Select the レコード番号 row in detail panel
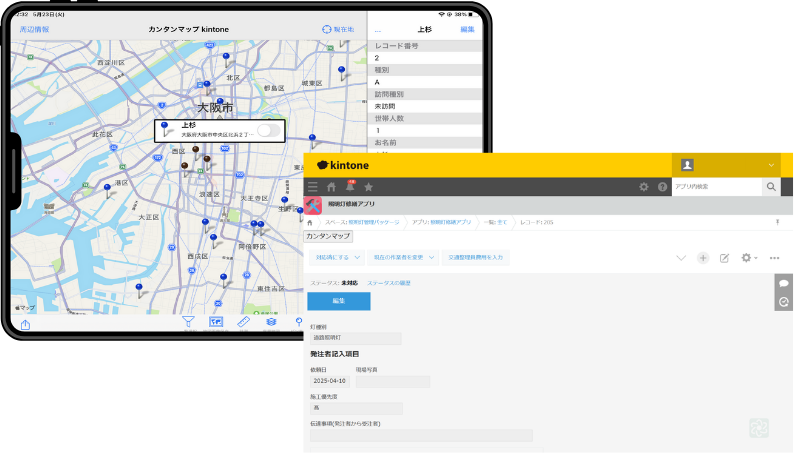 tap(425, 46)
